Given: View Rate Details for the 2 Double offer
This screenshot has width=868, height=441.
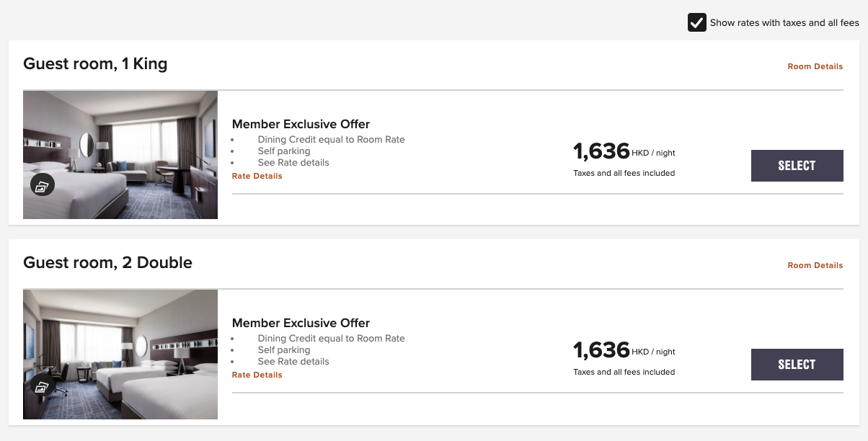Looking at the screenshot, I should (257, 375).
